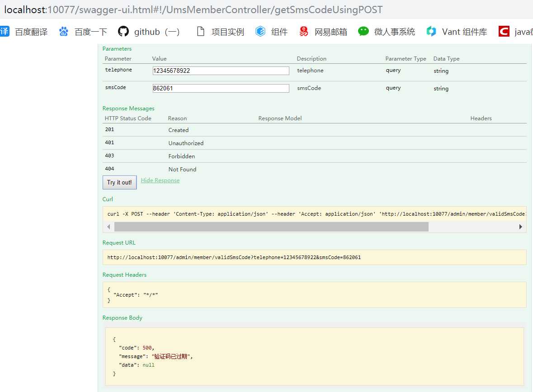Click the Forbidden reason cell
This screenshot has height=392, width=533.
tap(182, 156)
